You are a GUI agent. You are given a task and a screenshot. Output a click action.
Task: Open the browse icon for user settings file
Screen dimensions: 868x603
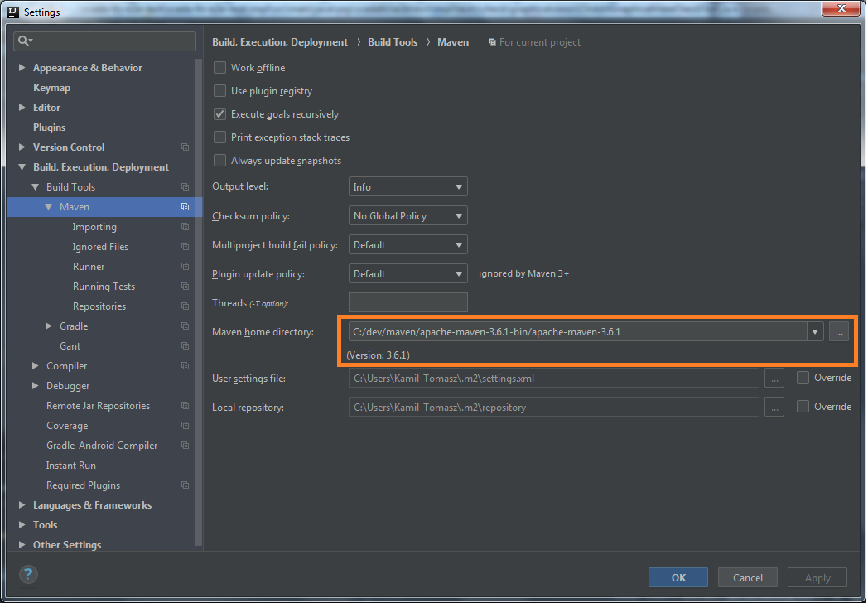774,378
